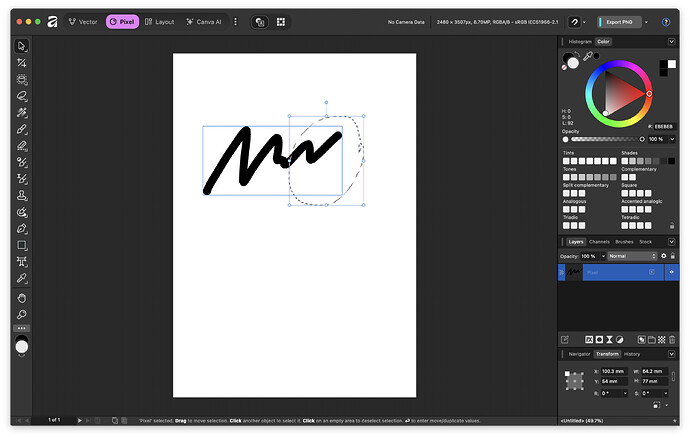Click the hourglass live filter icon
This screenshot has height=437, width=690.
pyautogui.click(x=609, y=340)
